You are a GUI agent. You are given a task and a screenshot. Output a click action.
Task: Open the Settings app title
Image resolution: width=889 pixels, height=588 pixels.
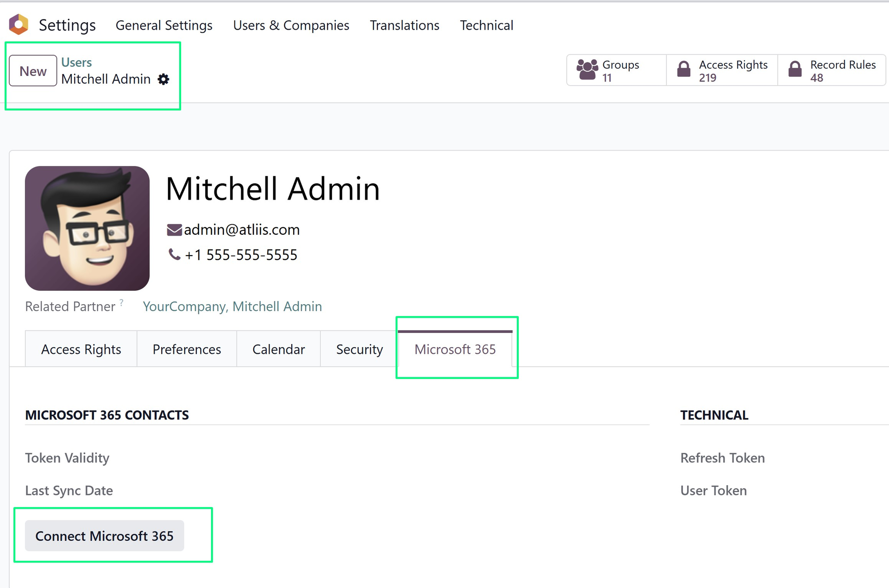tap(67, 25)
